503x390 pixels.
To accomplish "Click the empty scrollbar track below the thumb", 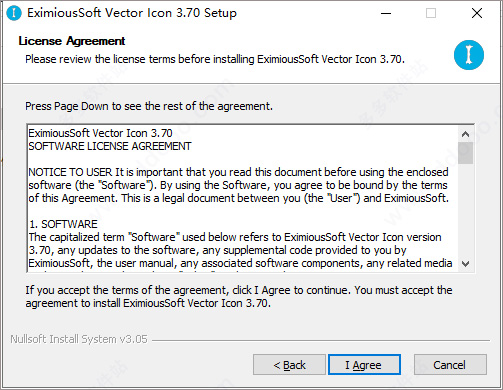I will click(466, 210).
